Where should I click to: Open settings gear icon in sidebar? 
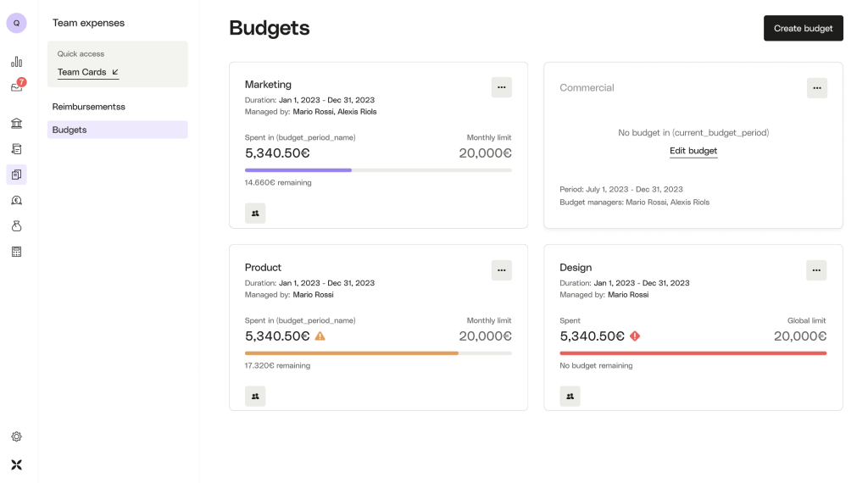tap(16, 436)
